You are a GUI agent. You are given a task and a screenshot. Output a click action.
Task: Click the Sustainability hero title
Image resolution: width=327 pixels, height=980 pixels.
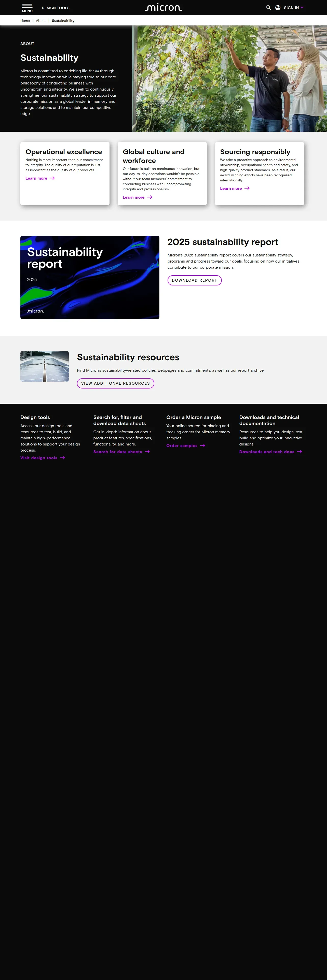pyautogui.click(x=49, y=58)
